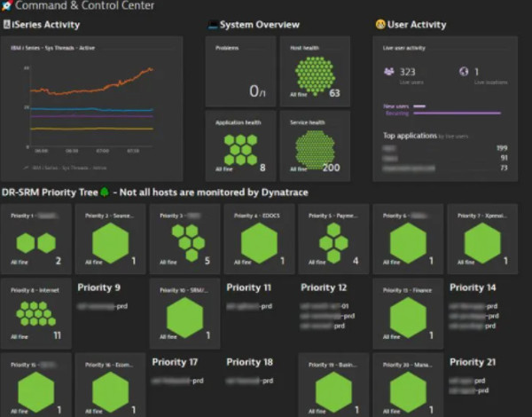The height and width of the screenshot is (417, 532).
Task: Click the -prd host under Priority 18
Action: pos(250,381)
